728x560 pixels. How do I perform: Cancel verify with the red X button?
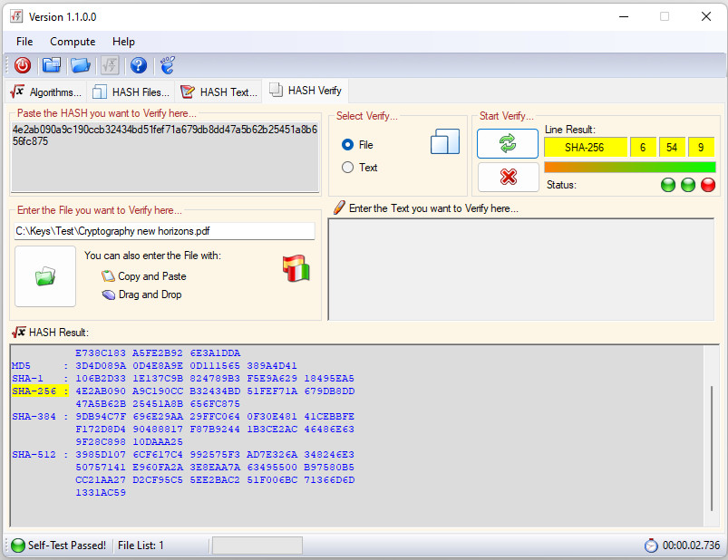tap(509, 177)
